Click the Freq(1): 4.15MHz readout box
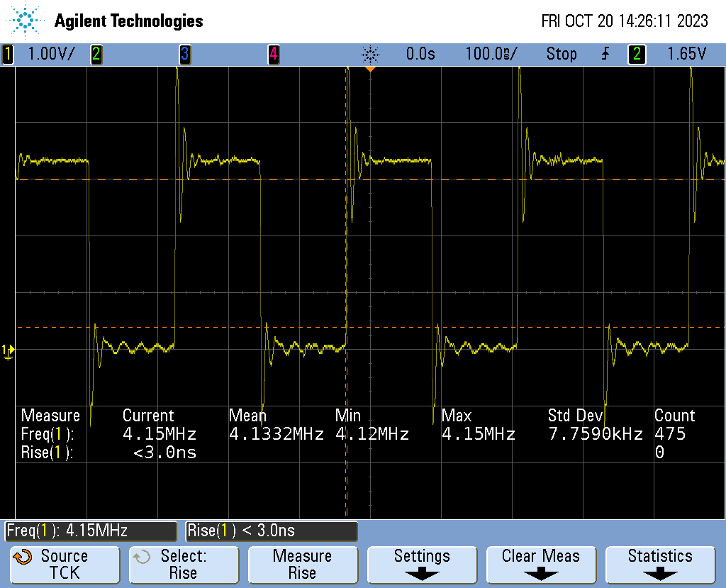Image resolution: width=726 pixels, height=588 pixels. (91, 531)
